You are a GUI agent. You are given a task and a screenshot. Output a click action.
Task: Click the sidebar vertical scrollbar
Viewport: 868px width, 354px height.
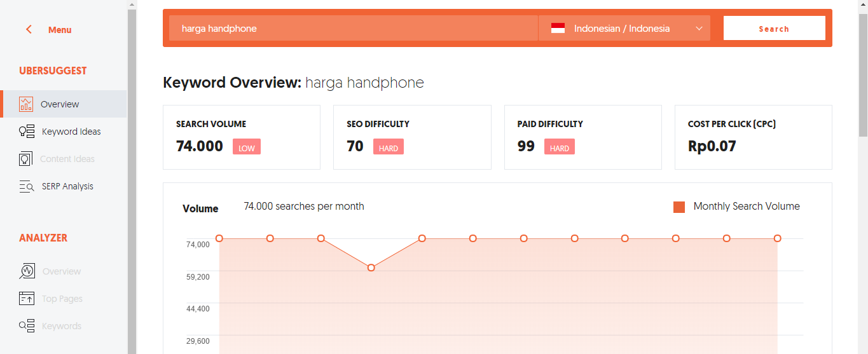tap(132, 182)
